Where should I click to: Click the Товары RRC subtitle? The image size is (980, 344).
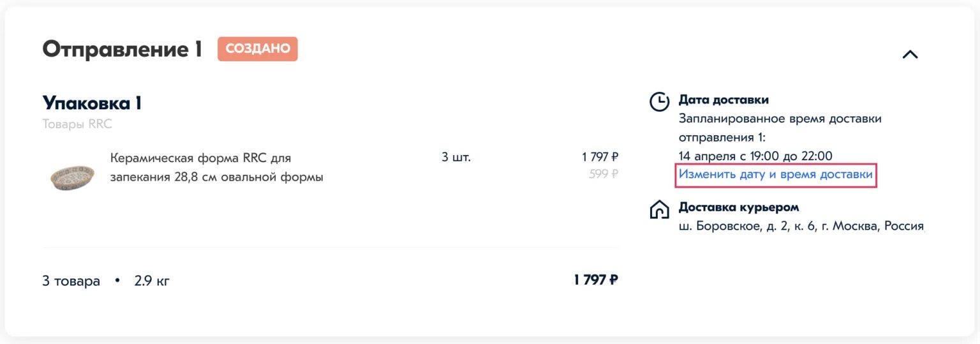(77, 124)
